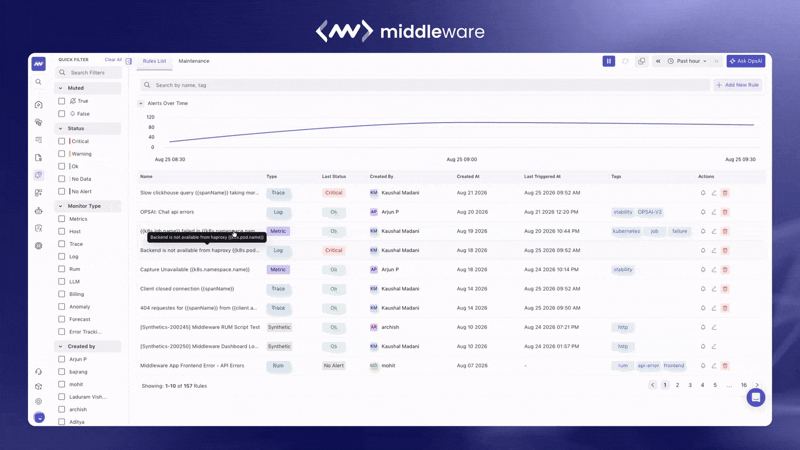Delete the Capture Unavailable rule
The width and height of the screenshot is (800, 450).
pyautogui.click(x=725, y=269)
